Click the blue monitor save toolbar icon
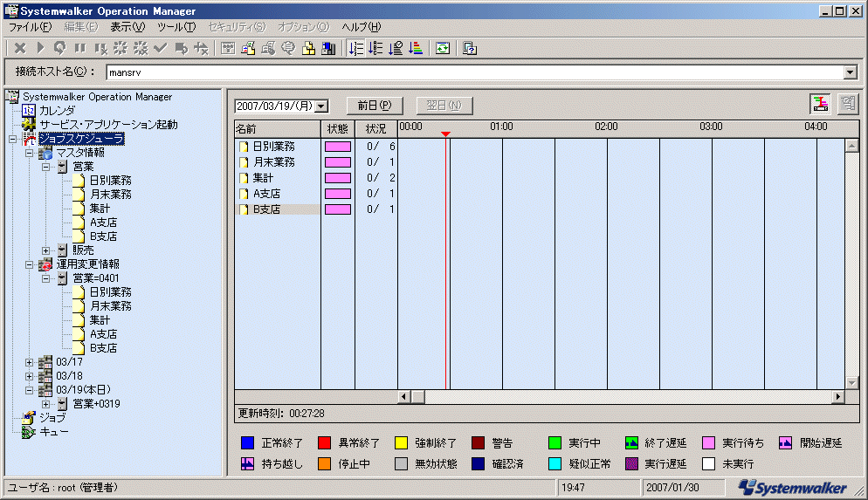The image size is (868, 500). tap(328, 49)
